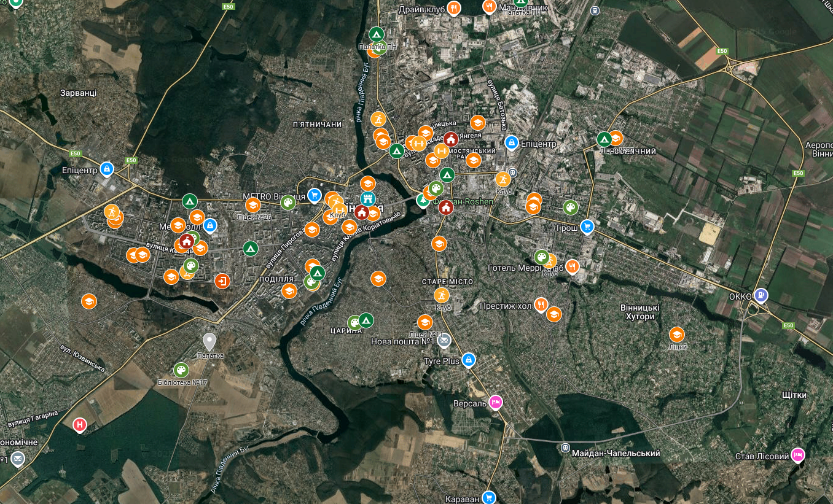
Task: Click the Караван shopping cart marker
Action: 489,497
